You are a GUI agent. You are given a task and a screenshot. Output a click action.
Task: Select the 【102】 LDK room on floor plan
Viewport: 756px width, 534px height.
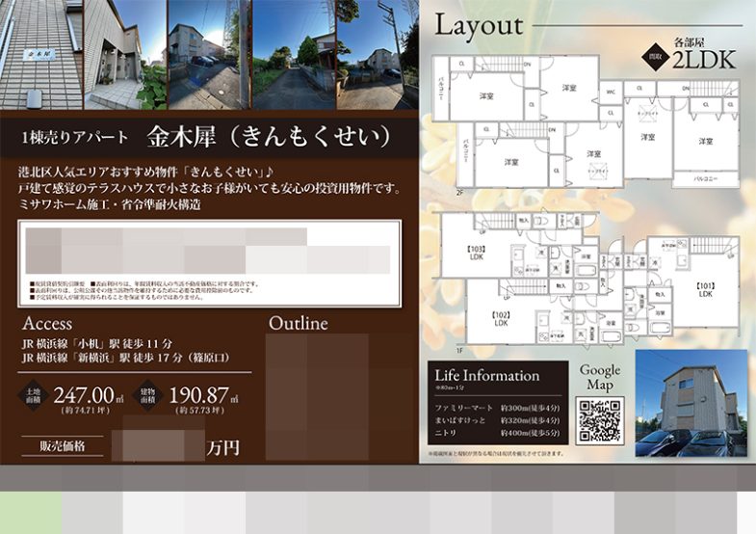pyautogui.click(x=500, y=319)
